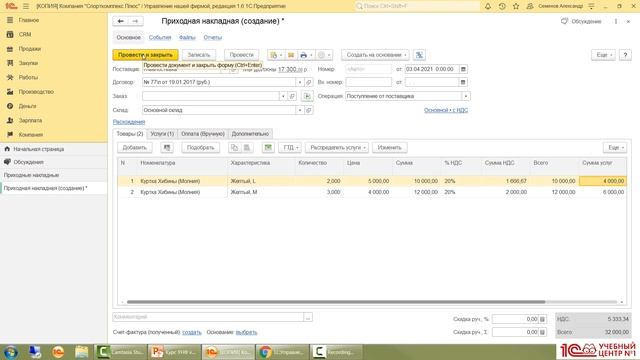Select the Товары (2) tab
Viewport: 640px width, 360px height.
(x=130, y=133)
